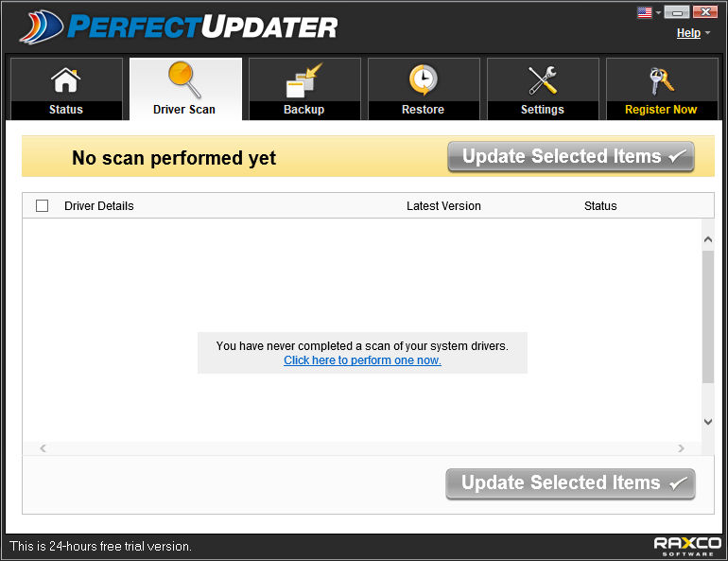Screen dimensions: 728x561
Task: Open the language dropdown arrow beside flag
Action: point(658,12)
